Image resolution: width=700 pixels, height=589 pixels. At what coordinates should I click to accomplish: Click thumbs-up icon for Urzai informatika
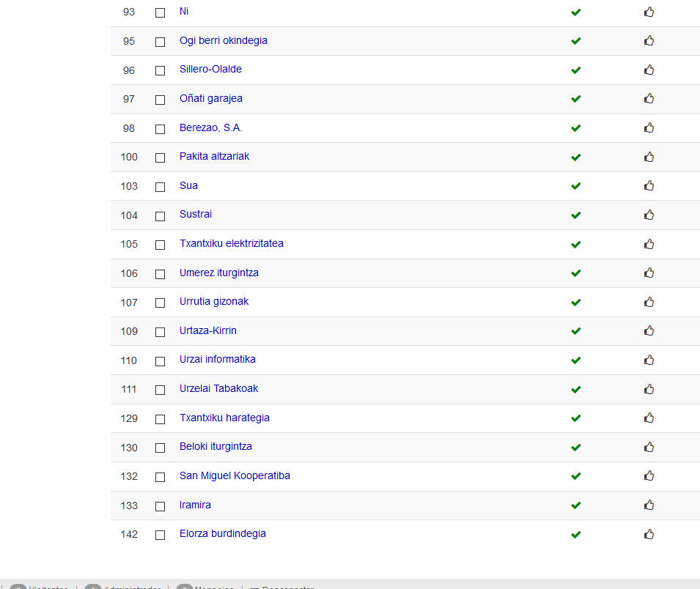point(649,360)
